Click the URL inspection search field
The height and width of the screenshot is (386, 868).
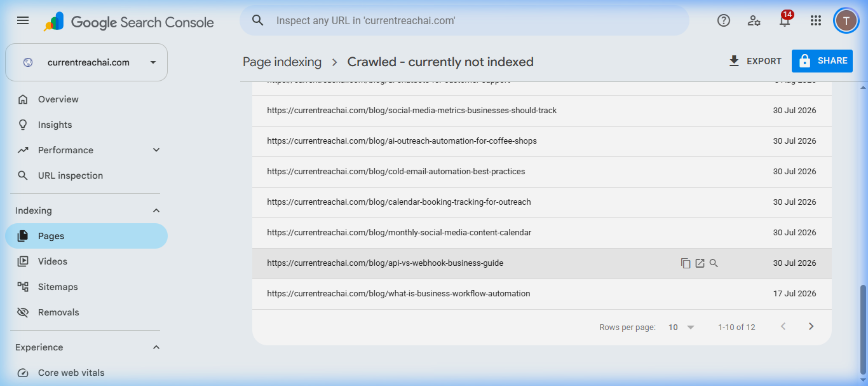[465, 20]
